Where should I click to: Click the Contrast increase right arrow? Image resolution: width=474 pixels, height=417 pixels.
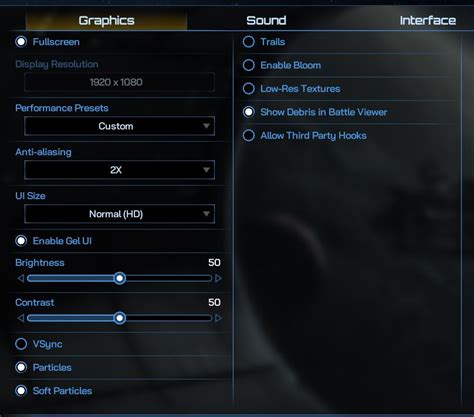tap(218, 318)
